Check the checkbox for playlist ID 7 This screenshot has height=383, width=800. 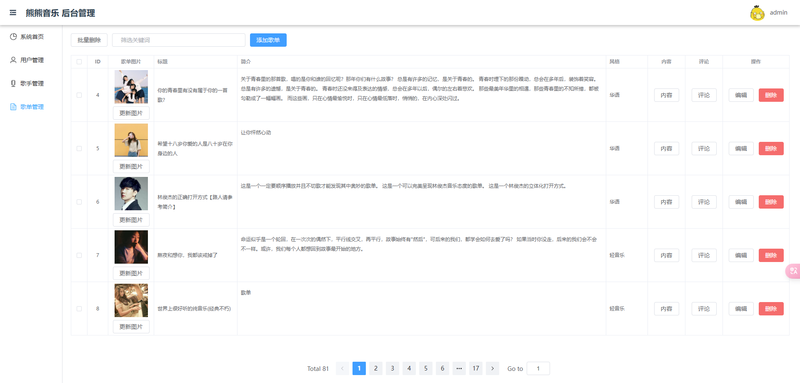(x=79, y=255)
